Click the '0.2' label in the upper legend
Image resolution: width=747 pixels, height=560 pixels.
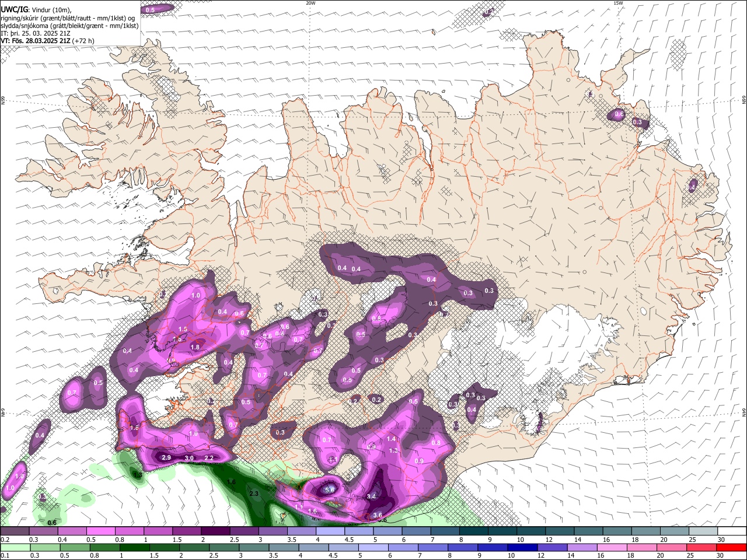pos(5,540)
